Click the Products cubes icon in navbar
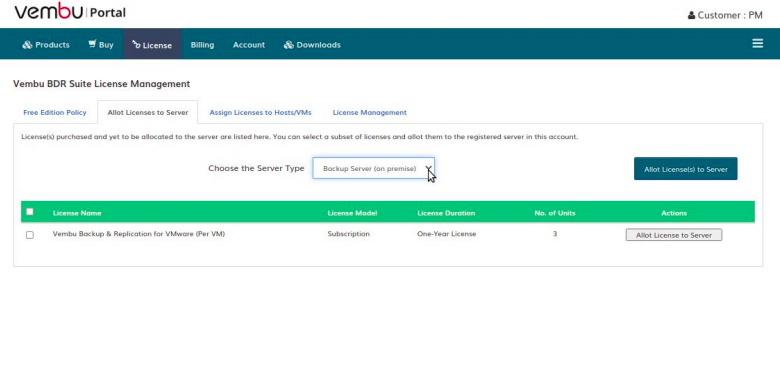 [x=27, y=45]
